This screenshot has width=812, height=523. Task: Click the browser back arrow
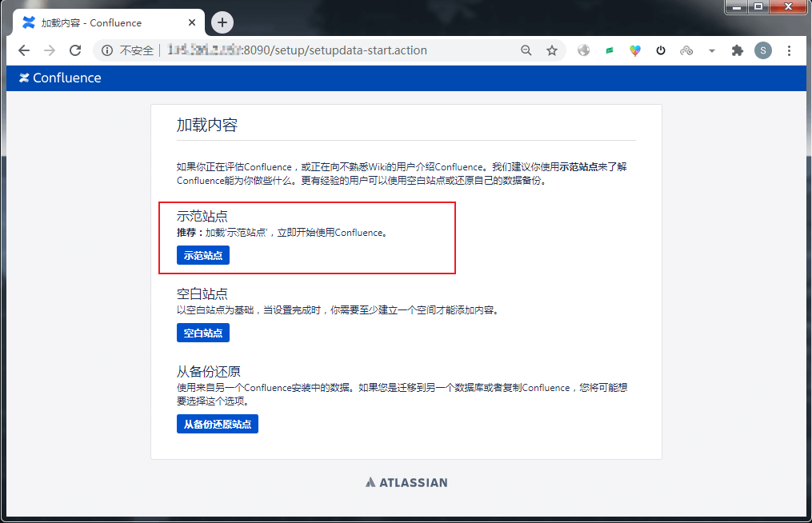pos(24,50)
